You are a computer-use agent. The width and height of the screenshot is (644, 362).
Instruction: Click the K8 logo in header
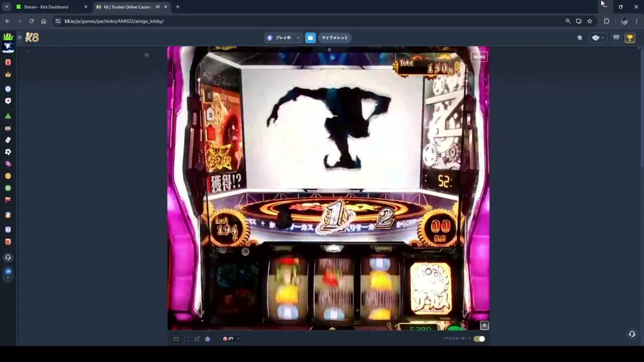click(32, 37)
